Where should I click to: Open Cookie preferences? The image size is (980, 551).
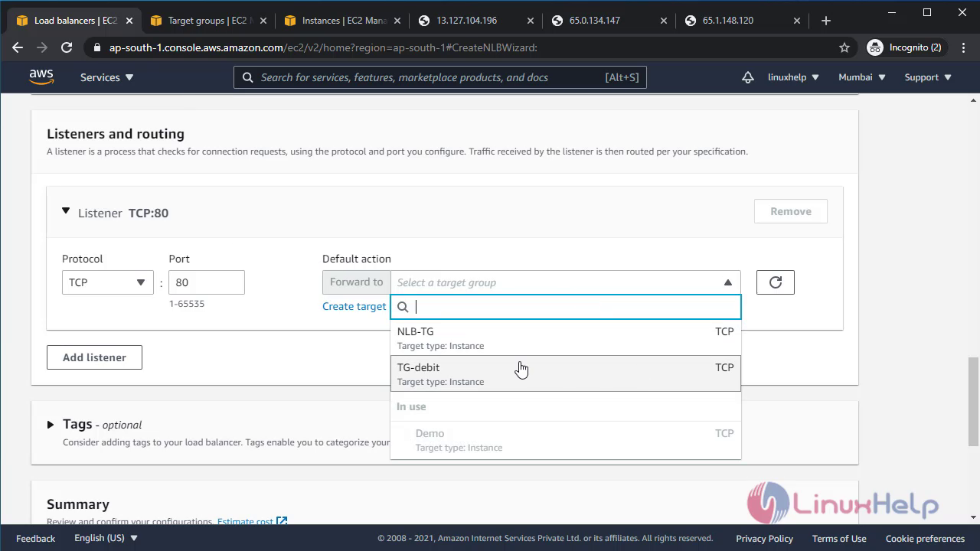coord(925,539)
